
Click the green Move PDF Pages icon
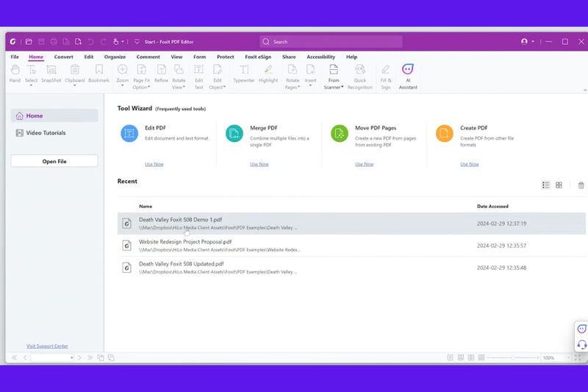click(x=340, y=134)
